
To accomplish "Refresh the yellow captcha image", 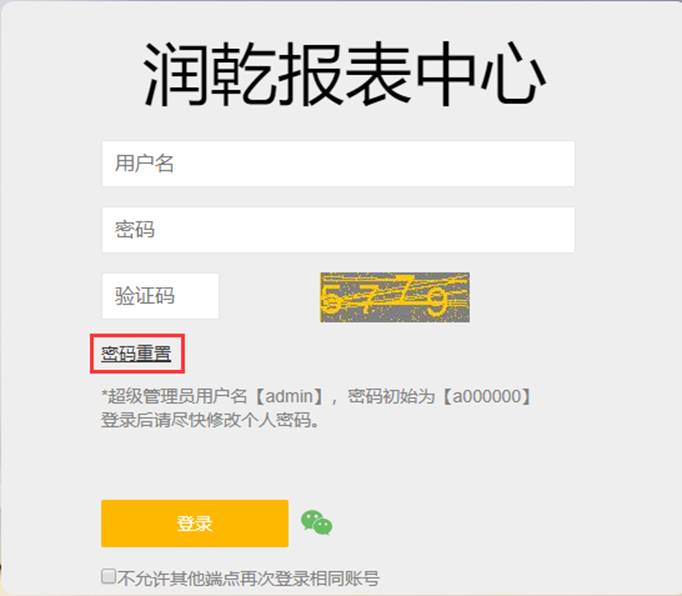I will pos(395,297).
